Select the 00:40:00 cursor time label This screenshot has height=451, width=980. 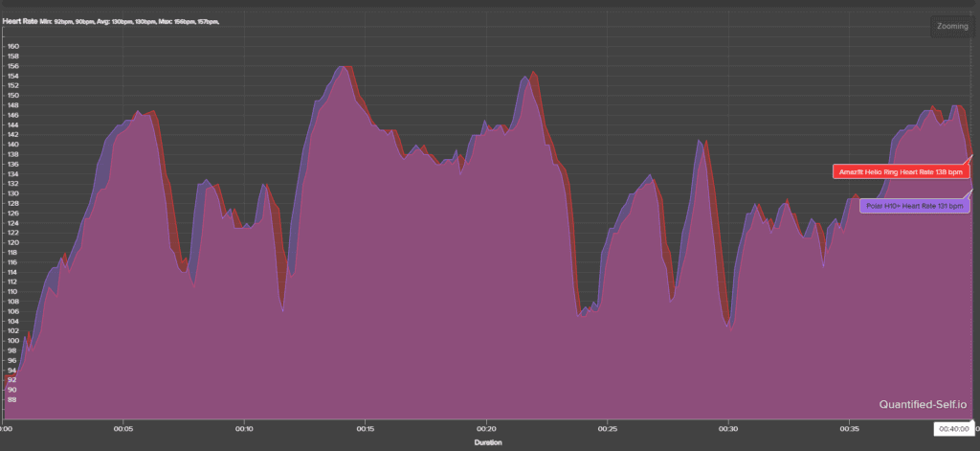953,430
